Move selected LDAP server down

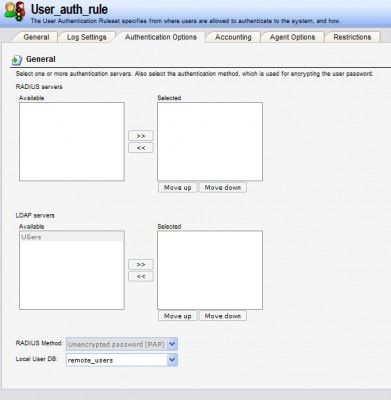click(223, 316)
